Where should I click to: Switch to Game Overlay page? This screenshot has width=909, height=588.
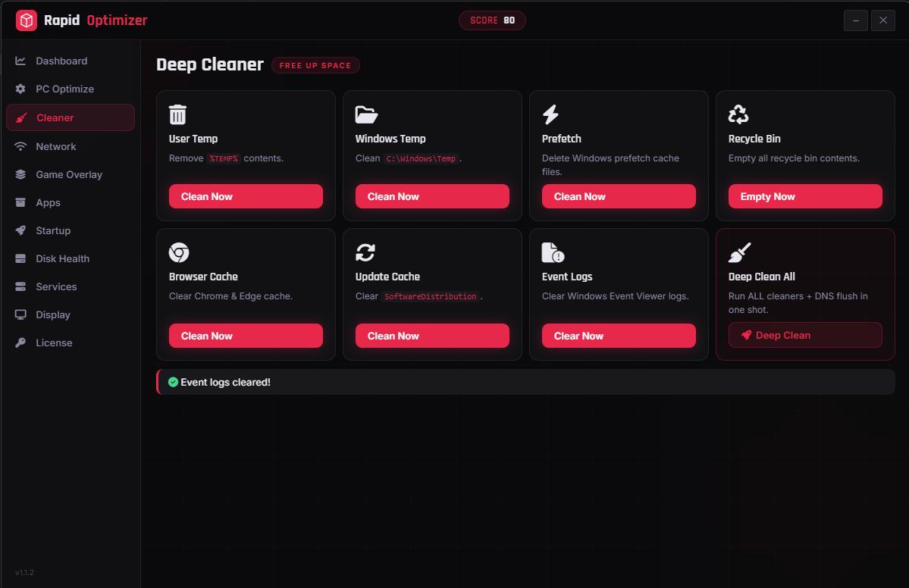point(71,174)
